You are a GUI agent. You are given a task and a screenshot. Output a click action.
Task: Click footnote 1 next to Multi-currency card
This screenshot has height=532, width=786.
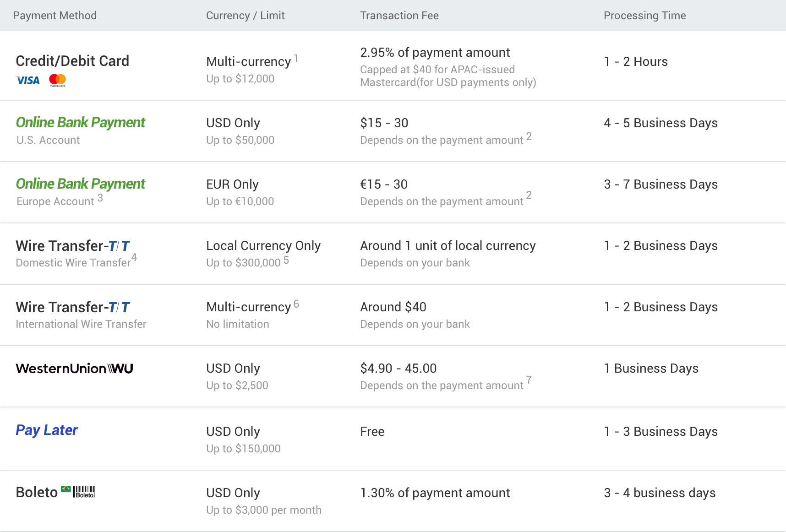296,59
